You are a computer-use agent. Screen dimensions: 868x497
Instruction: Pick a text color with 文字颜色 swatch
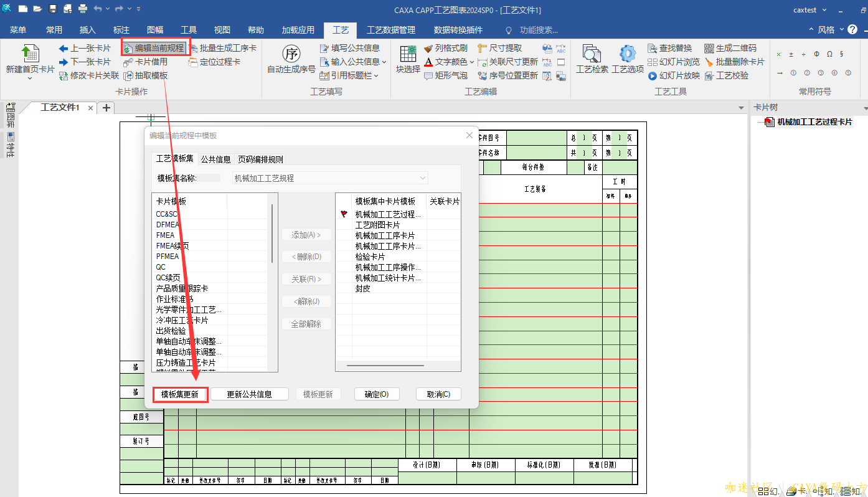click(428, 62)
